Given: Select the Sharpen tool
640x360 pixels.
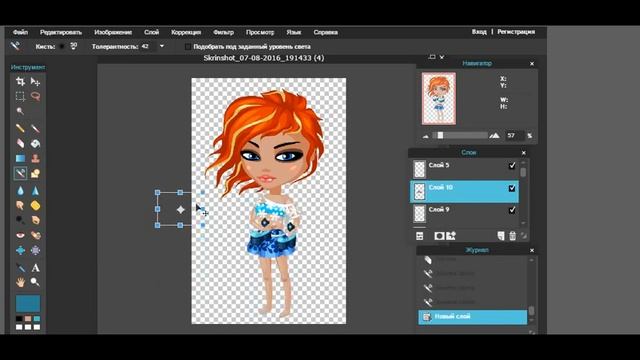Looking at the screenshot, I should click(x=36, y=191).
